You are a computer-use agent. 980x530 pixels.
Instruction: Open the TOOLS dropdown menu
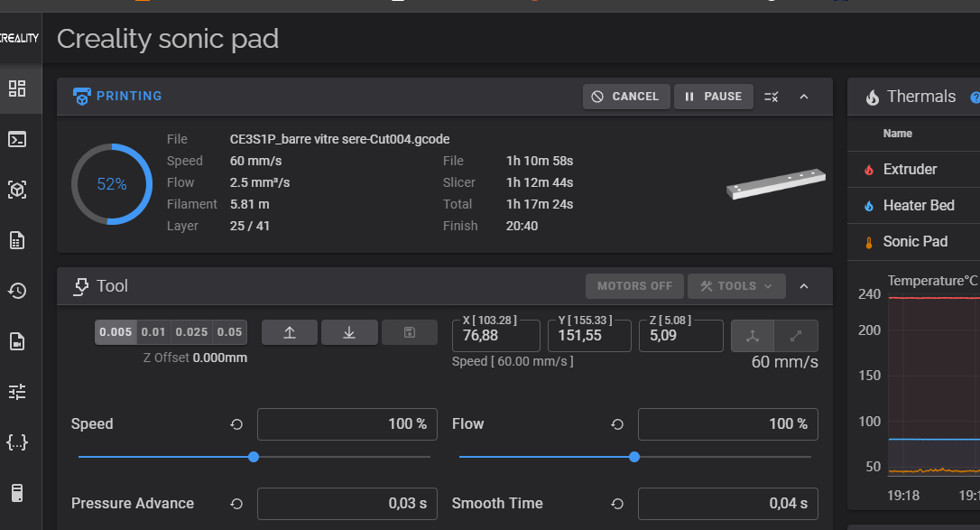tap(736, 286)
